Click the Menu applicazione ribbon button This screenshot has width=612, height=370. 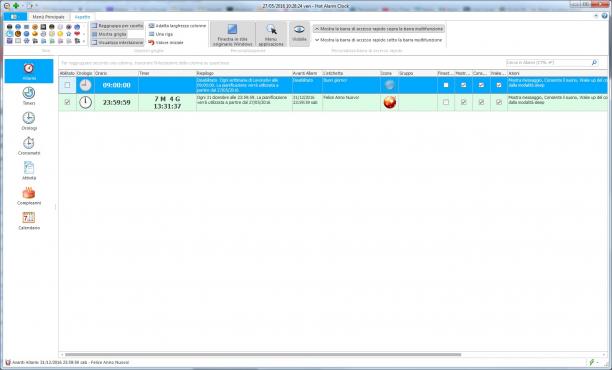coord(271,35)
